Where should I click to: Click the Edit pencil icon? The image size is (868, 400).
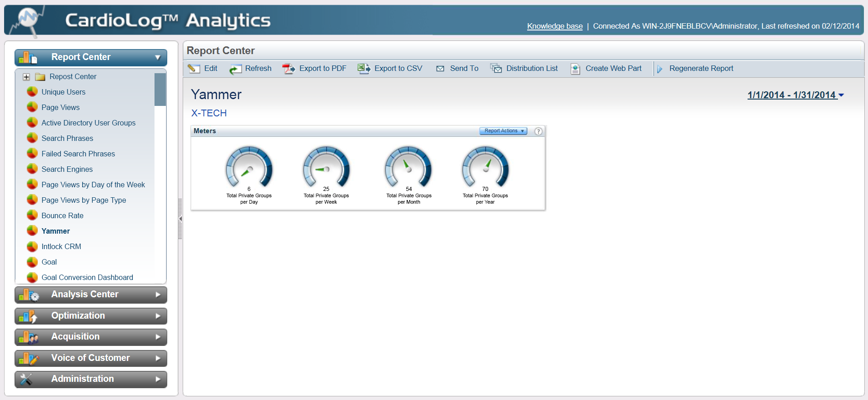pyautogui.click(x=194, y=69)
